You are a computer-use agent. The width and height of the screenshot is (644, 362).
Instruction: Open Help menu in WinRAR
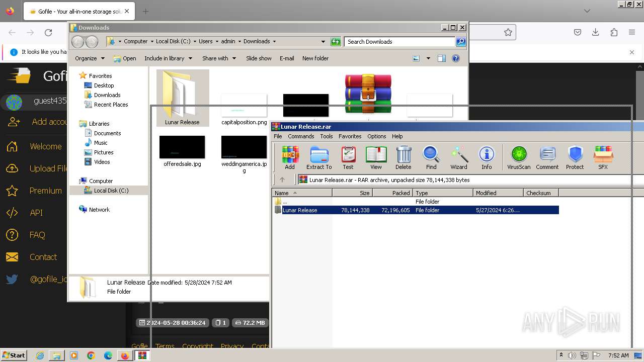point(397,136)
